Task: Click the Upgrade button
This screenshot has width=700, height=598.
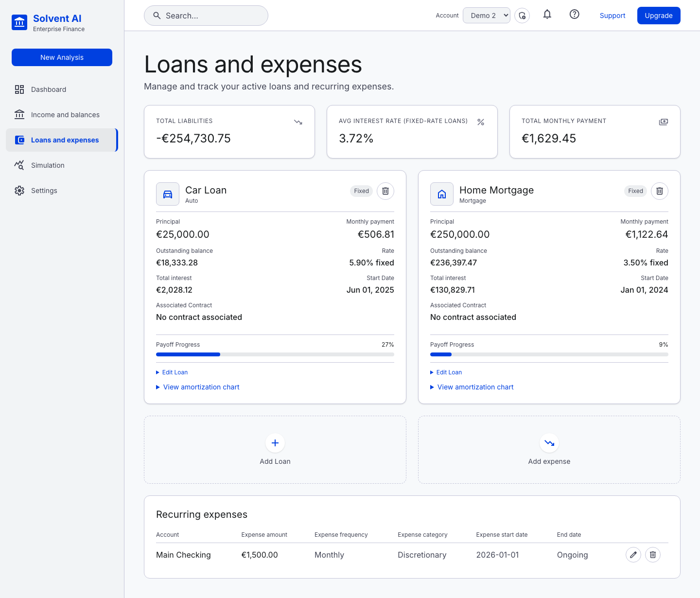Action: point(659,16)
